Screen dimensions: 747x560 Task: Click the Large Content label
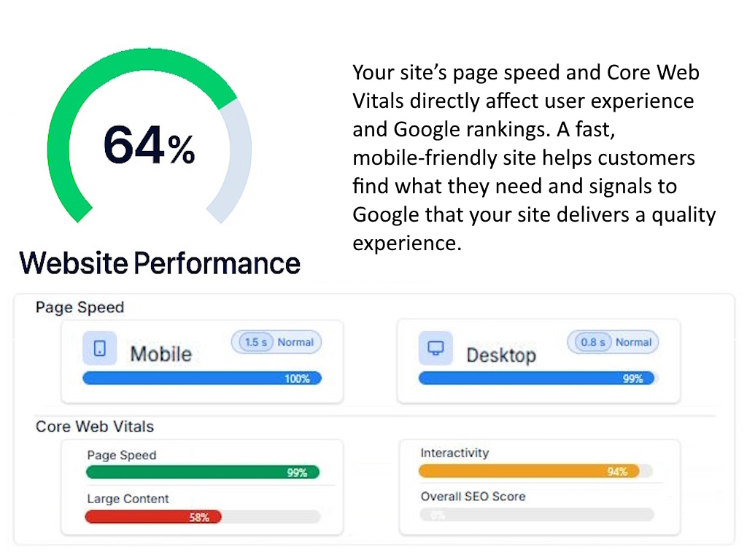pyautogui.click(x=128, y=499)
